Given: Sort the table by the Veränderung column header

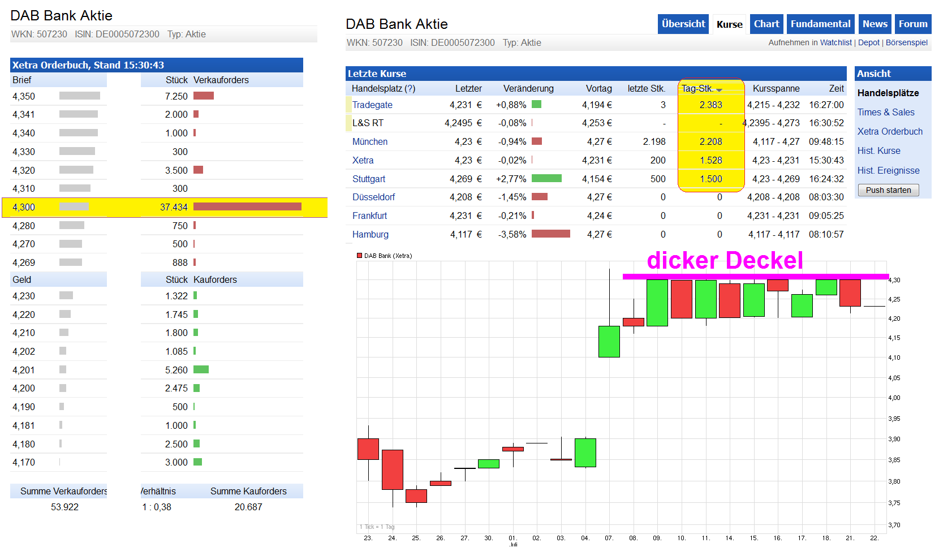Looking at the screenshot, I should [x=528, y=89].
